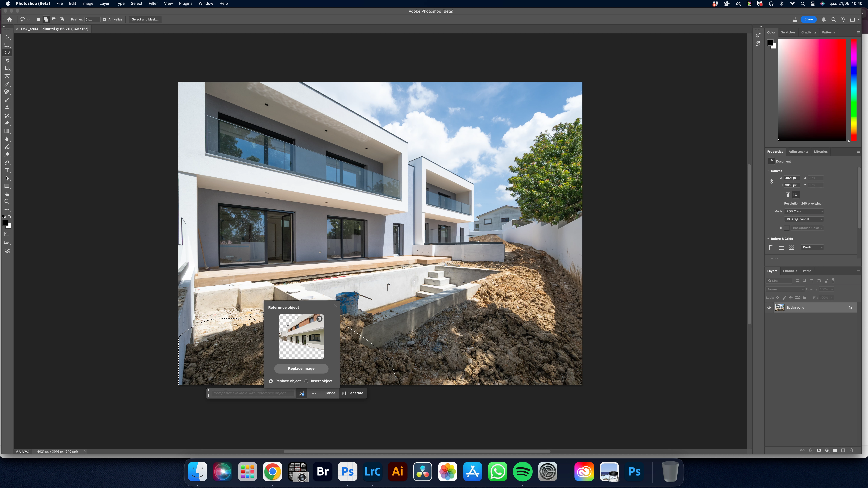The image size is (868, 488).
Task: Hide the Background layer visibility
Action: pyautogui.click(x=769, y=307)
